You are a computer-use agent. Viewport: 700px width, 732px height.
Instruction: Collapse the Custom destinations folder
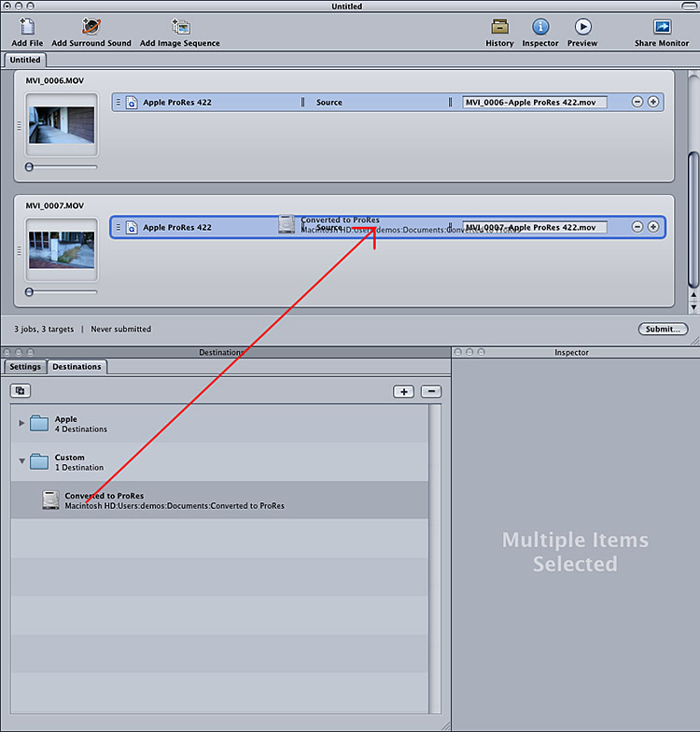[22, 461]
